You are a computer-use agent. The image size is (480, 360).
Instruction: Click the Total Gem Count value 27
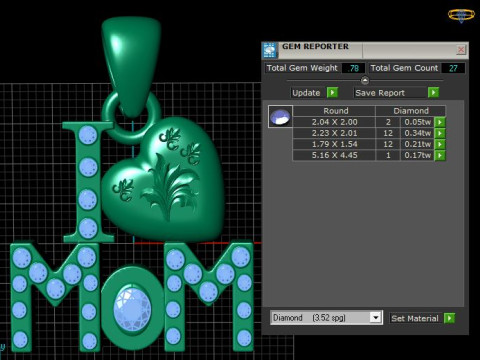pyautogui.click(x=453, y=68)
